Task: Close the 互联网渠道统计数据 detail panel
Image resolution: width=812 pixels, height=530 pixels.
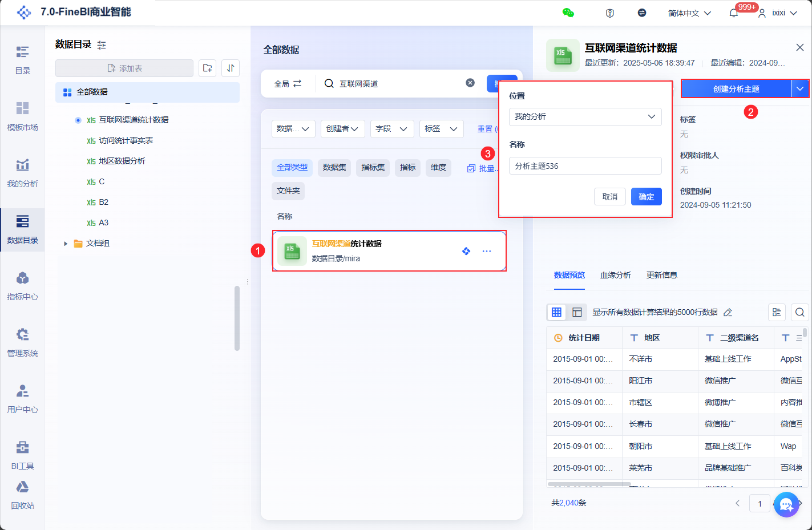Action: tap(800, 47)
